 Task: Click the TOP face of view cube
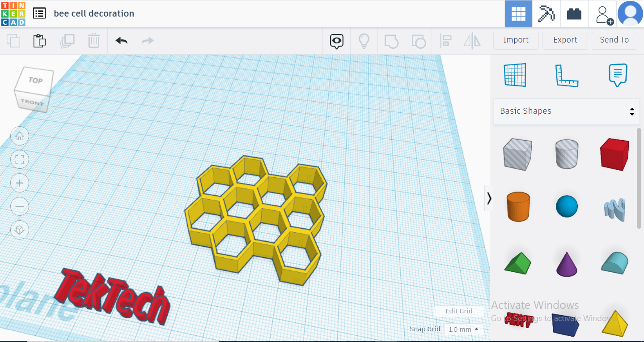click(35, 80)
